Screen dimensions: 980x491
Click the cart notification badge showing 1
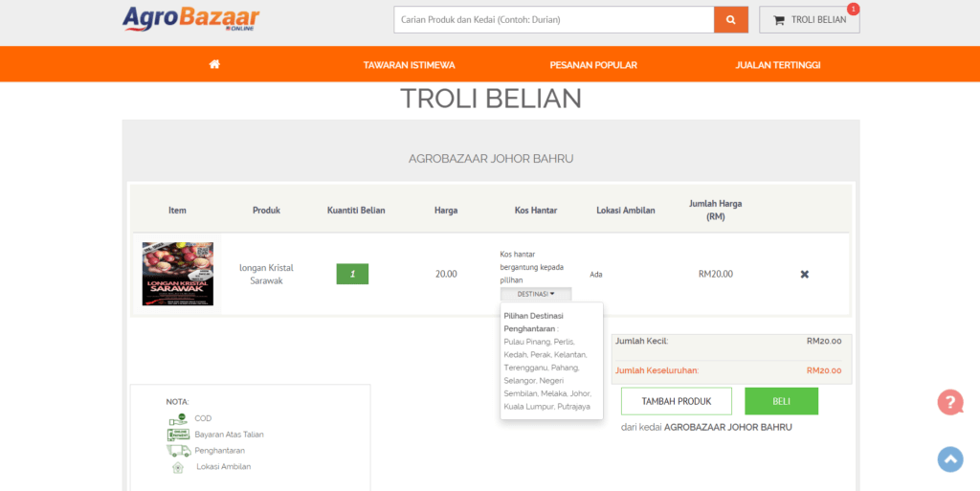(x=853, y=9)
